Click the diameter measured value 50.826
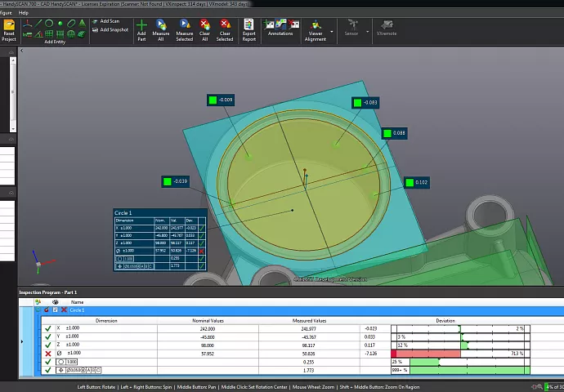Screen dimensions: 564x392 [x=309, y=354]
